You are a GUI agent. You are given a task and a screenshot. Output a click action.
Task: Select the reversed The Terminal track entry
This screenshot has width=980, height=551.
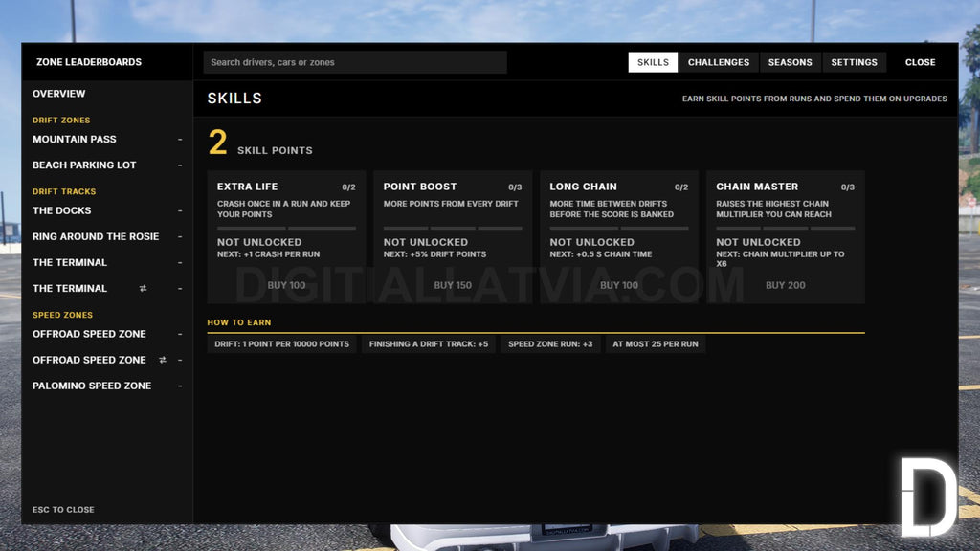pyautogui.click(x=107, y=289)
